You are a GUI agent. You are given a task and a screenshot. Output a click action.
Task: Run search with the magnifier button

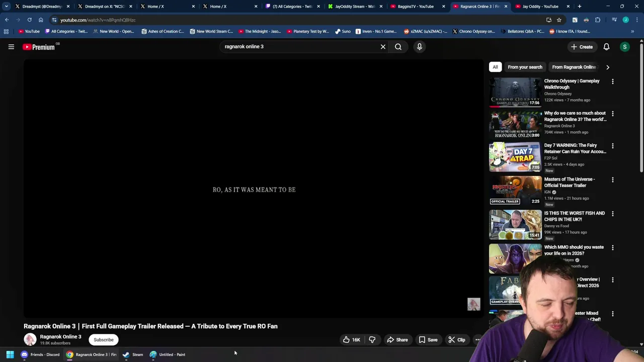click(x=398, y=47)
